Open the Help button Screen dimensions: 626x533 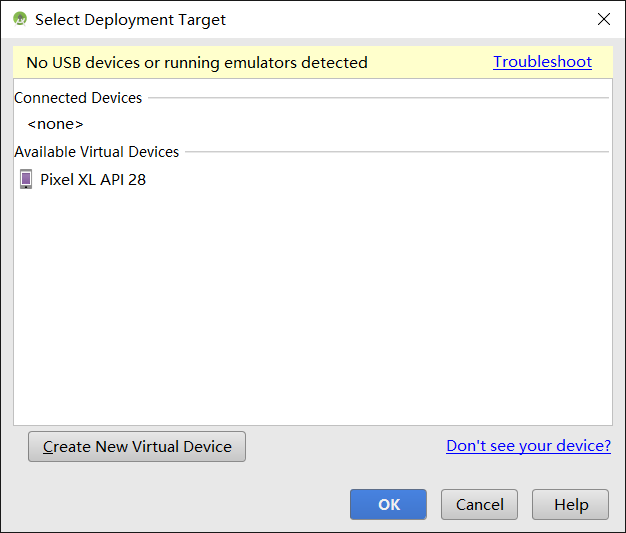(570, 505)
